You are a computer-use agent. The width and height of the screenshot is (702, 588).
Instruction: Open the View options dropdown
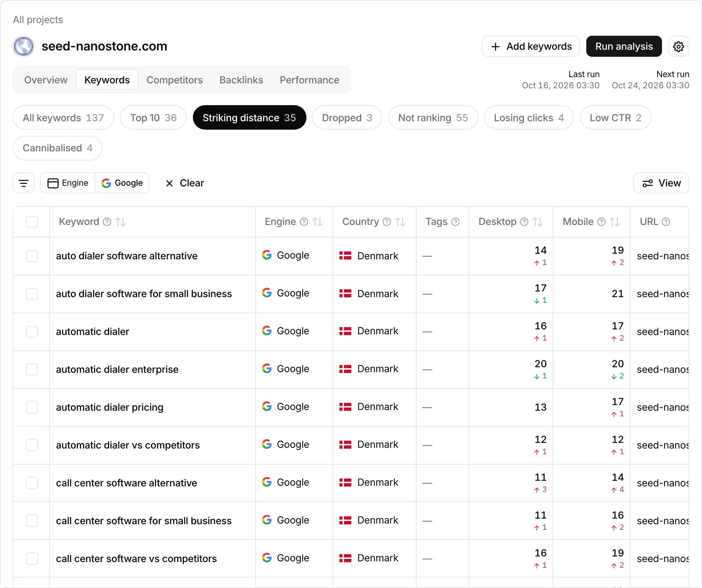[x=661, y=183]
